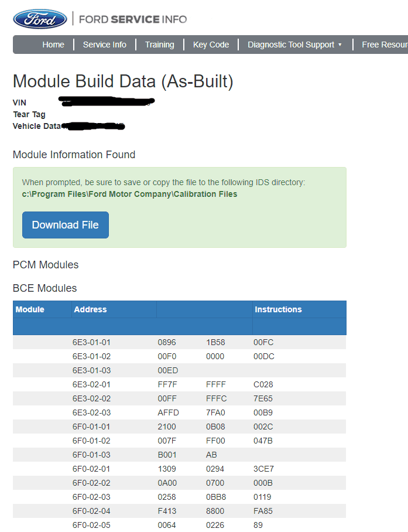Click the BCE Modules section label
This screenshot has height=532, width=408.
pos(46,288)
